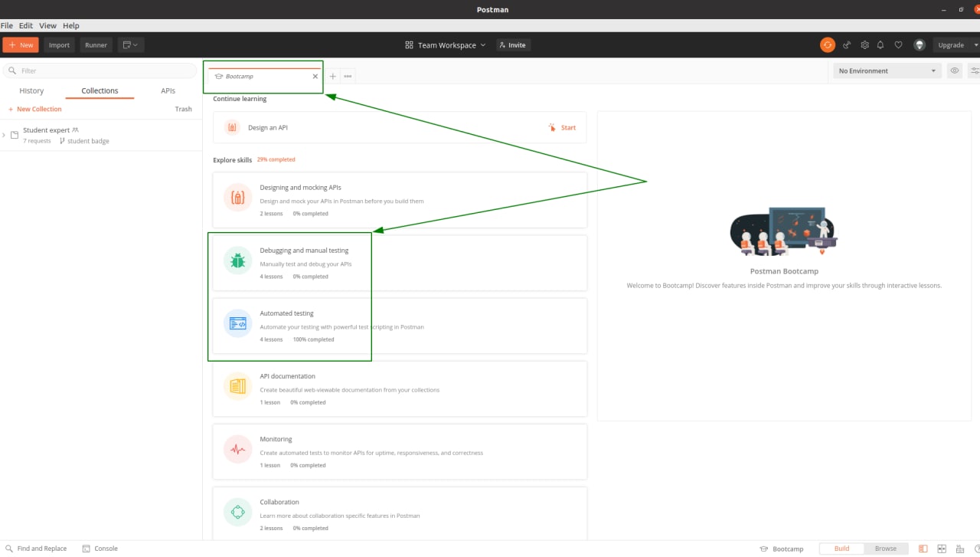This screenshot has height=557, width=980.
Task: Click the Postman Bootcamp illustration
Action: pyautogui.click(x=784, y=231)
